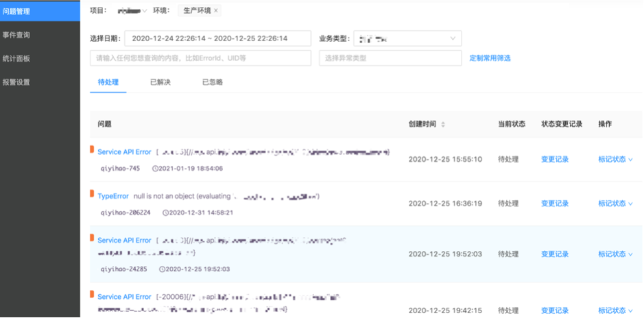Open the 选择异常类型 selector
Viewport: 644px width, 318px height.
click(x=390, y=58)
